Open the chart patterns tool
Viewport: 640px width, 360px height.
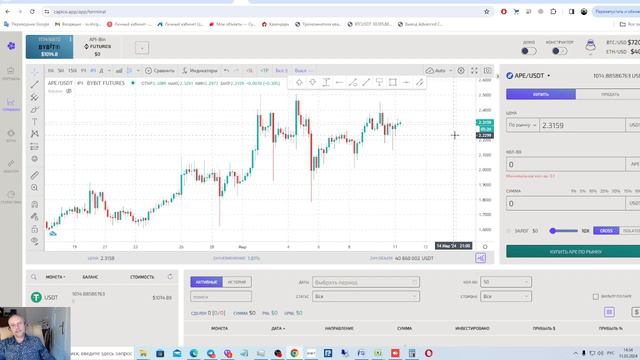(x=35, y=134)
